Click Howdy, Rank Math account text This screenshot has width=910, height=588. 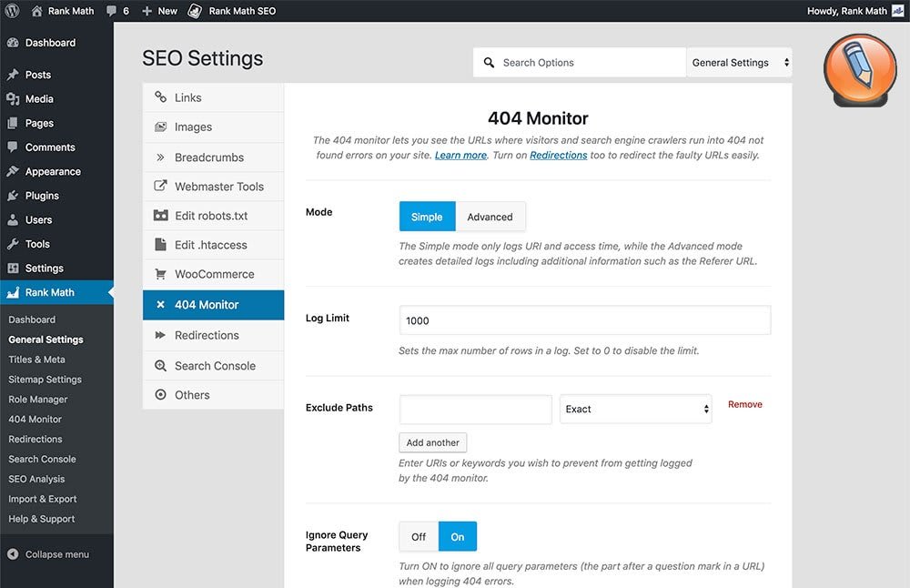(x=847, y=10)
